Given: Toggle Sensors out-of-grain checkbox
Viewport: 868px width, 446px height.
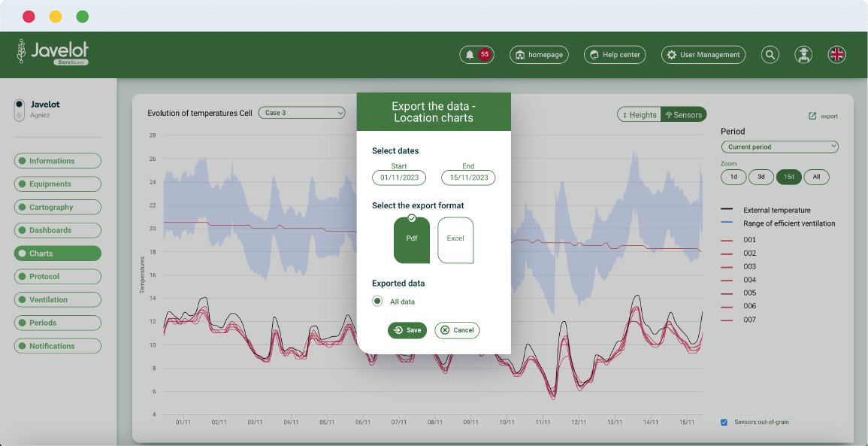Looking at the screenshot, I should point(724,422).
